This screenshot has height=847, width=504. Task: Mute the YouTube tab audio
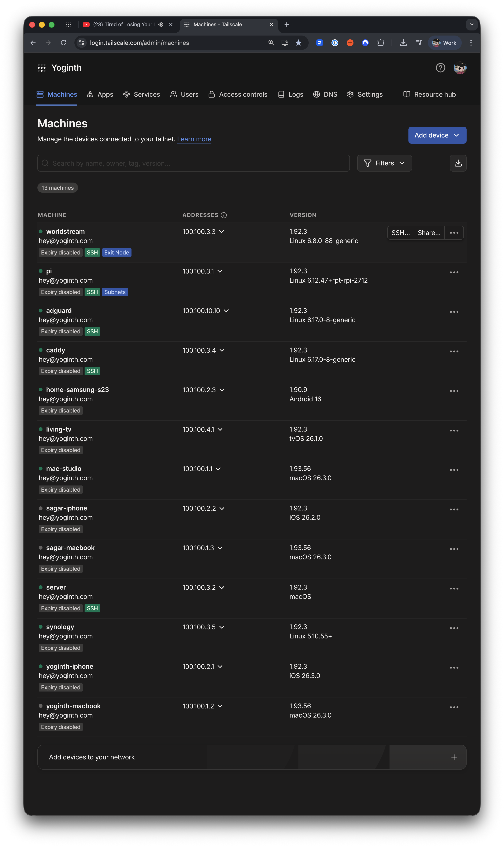pyautogui.click(x=161, y=25)
